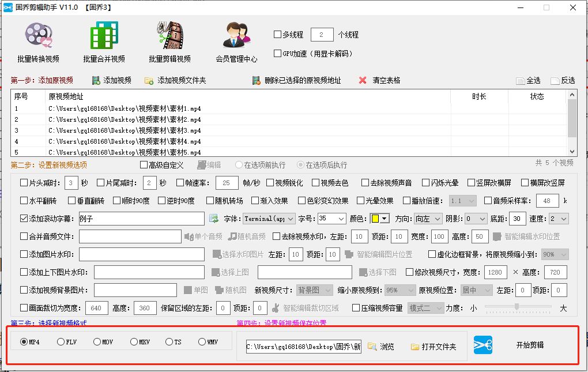This screenshot has width=588, height=372.
Task: Open the 颜色 yellow color picker
Action: (x=380, y=219)
